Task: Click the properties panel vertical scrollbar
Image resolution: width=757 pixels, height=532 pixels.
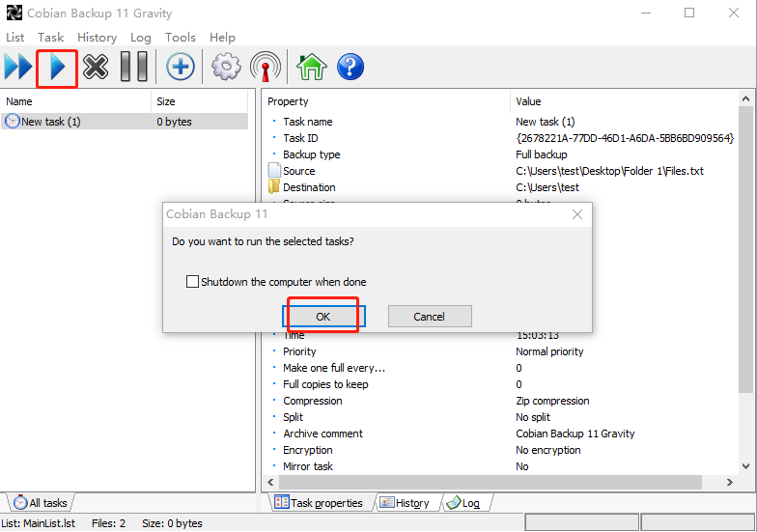Action: coord(746,290)
